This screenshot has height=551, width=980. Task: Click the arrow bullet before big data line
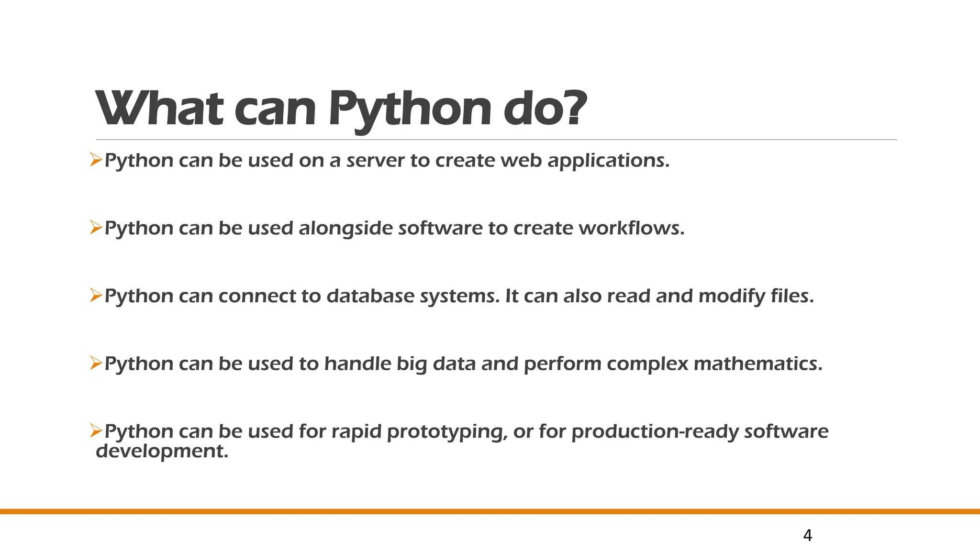[x=96, y=364]
